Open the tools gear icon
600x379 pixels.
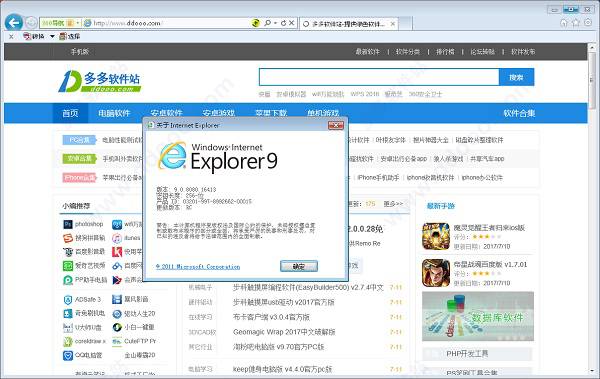tap(588, 23)
